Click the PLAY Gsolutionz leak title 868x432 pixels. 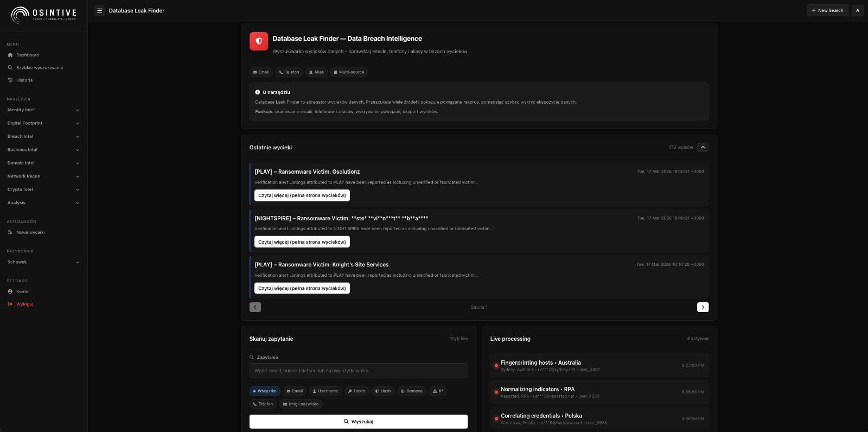307,171
